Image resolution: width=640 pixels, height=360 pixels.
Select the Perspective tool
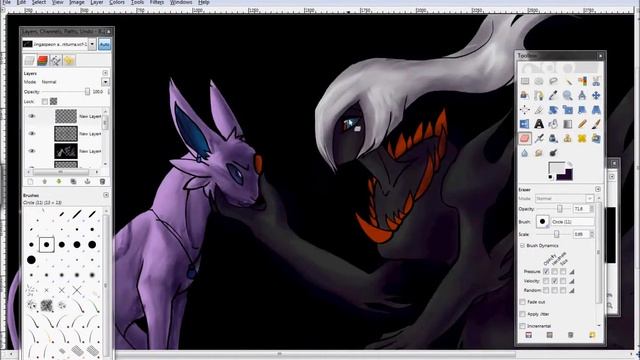pyautogui.click(x=596, y=110)
